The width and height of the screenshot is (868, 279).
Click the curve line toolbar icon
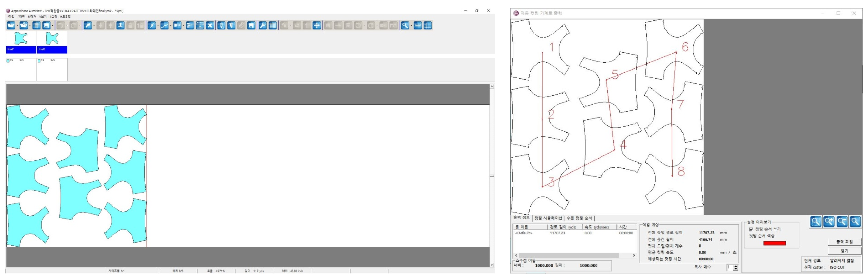point(164,25)
